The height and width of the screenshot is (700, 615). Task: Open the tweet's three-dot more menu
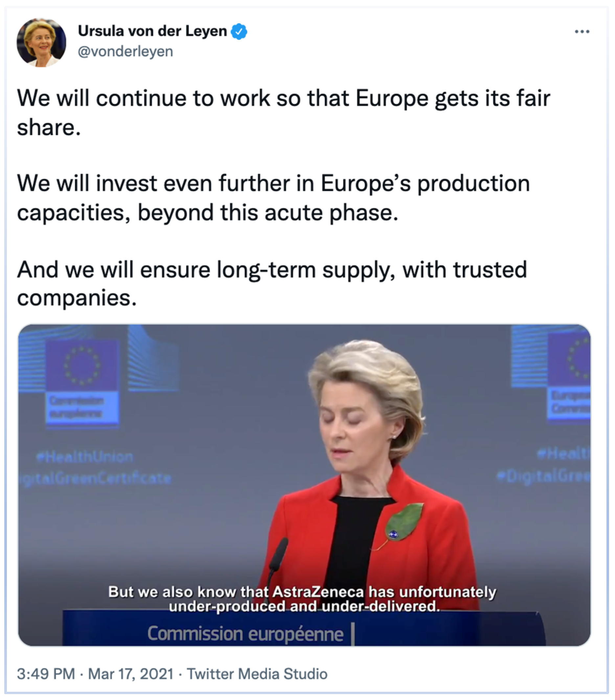coord(581,32)
